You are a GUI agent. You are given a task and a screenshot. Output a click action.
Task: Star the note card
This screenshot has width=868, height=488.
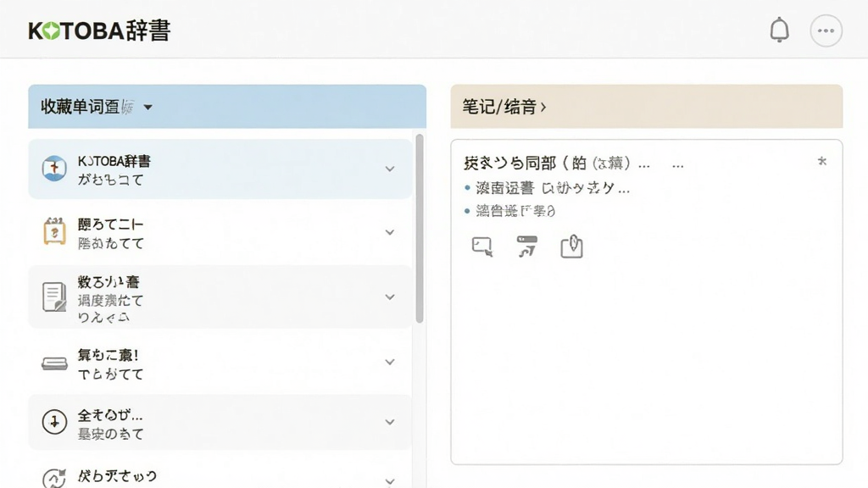[x=822, y=161]
